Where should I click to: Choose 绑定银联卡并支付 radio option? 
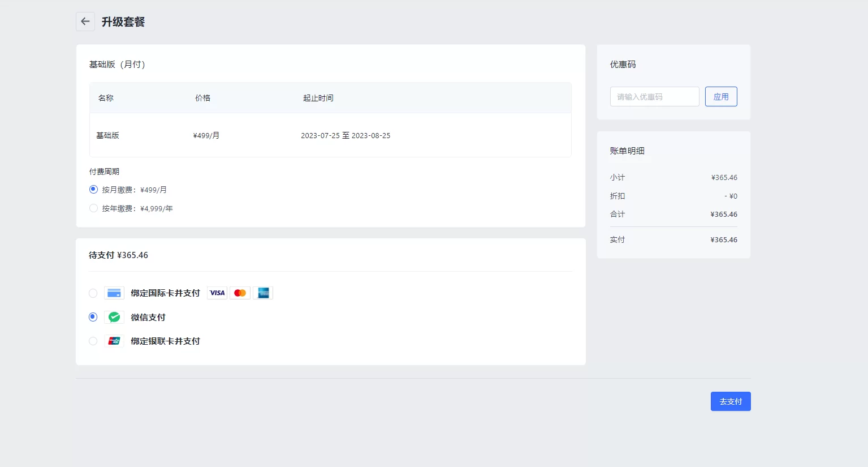pyautogui.click(x=93, y=341)
